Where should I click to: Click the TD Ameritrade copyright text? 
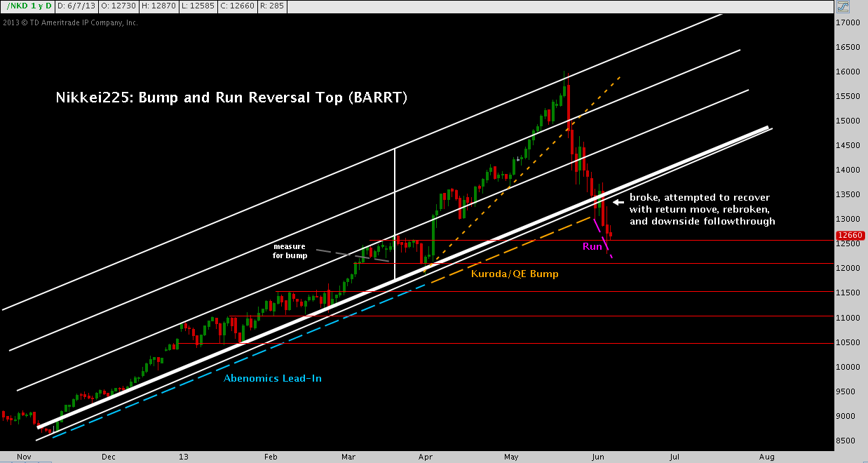70,22
